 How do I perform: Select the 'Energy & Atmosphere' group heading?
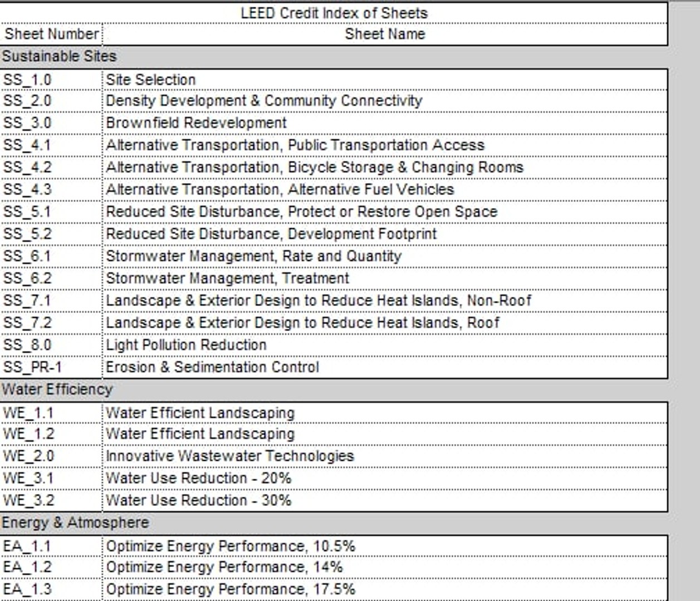[x=75, y=523]
